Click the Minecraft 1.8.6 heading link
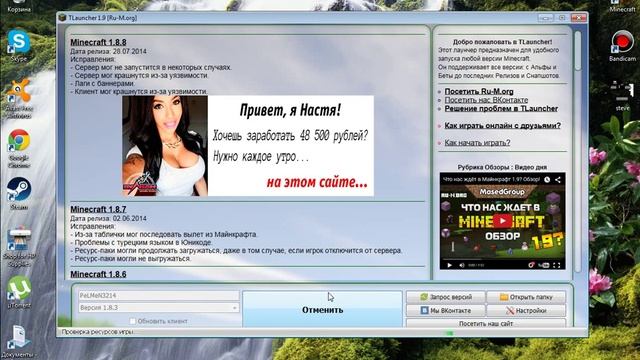Screen dimensions: 640x360 [x=98, y=274]
